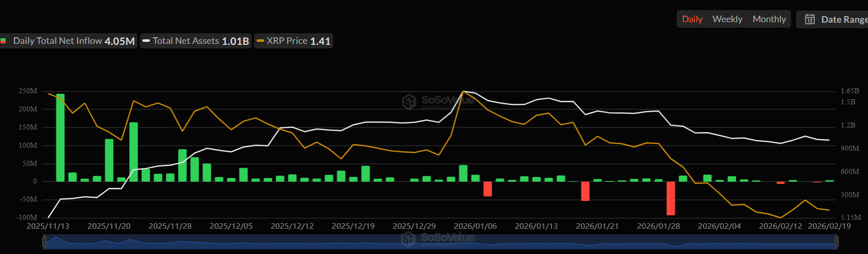Click the orange XRP Price legend marker
This screenshot has width=868, height=254.
point(260,41)
